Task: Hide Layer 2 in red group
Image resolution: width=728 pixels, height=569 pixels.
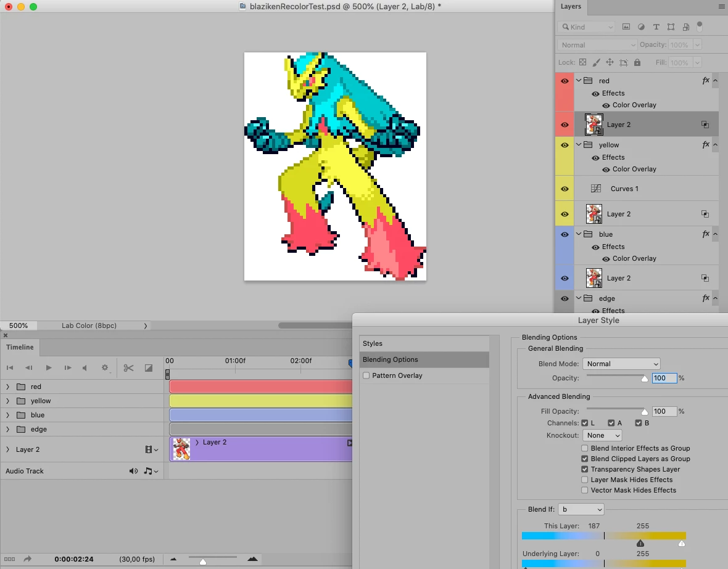Action: (565, 125)
